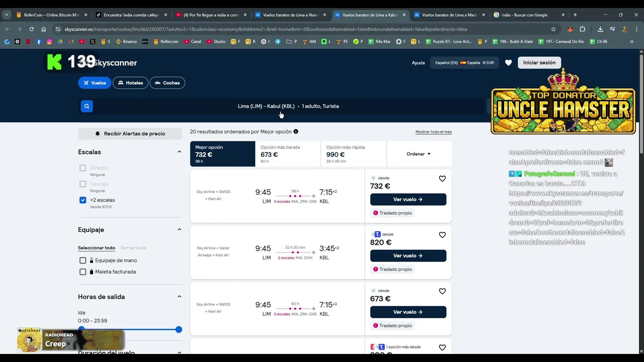644x362 pixels.
Task: Switch to the india - Buscar con Google tab
Action: (x=529, y=15)
